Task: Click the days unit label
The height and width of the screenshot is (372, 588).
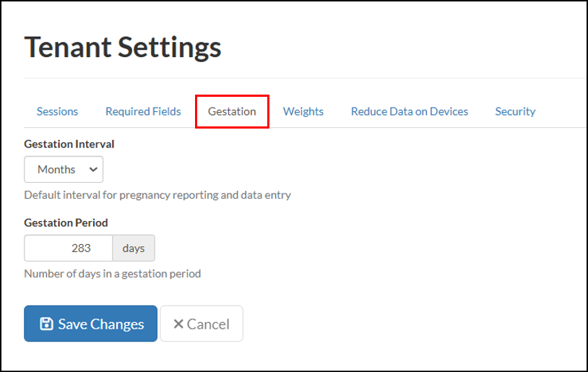Action: (x=134, y=248)
